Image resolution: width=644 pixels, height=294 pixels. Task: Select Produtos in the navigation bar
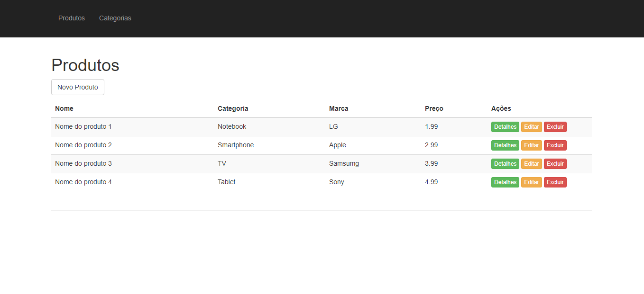click(71, 18)
